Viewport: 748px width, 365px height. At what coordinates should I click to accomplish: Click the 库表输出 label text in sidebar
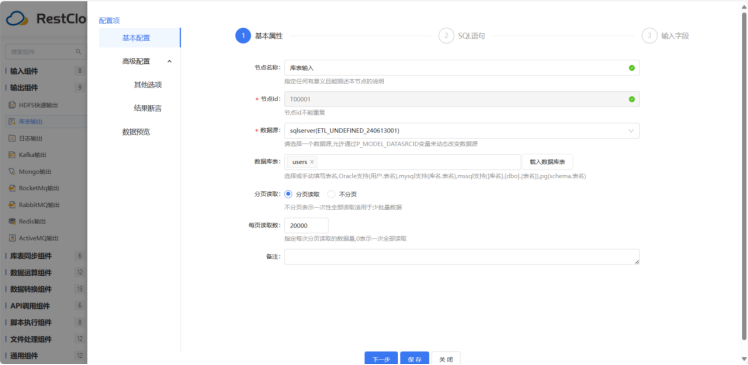(x=31, y=122)
